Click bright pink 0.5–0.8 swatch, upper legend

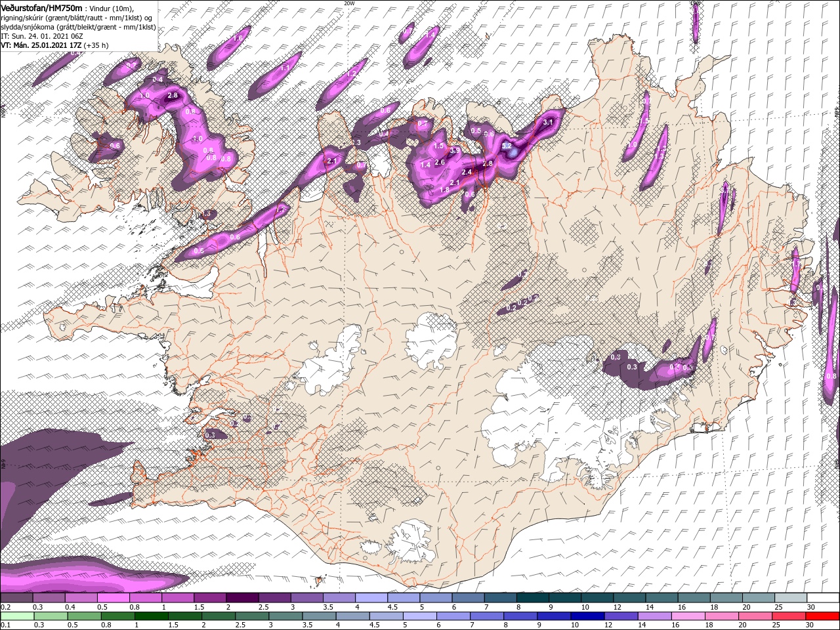coord(113,598)
